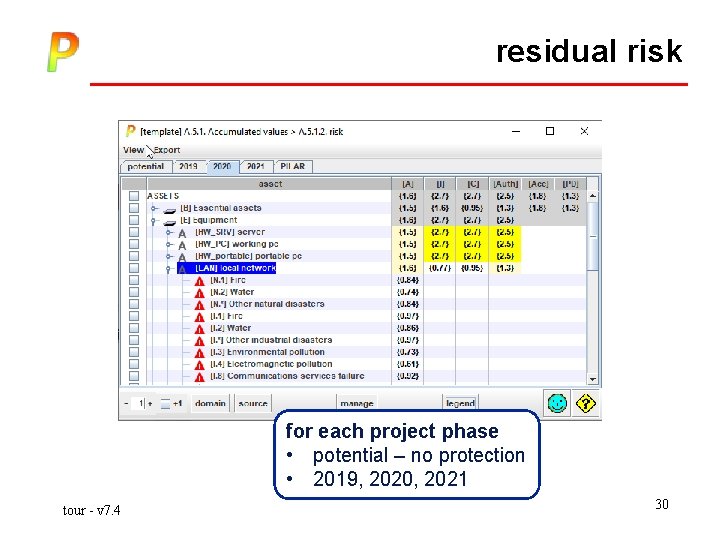Check the box for the [N.2] Water row
Image resolution: width=720 pixels, height=540 pixels.
(134, 292)
